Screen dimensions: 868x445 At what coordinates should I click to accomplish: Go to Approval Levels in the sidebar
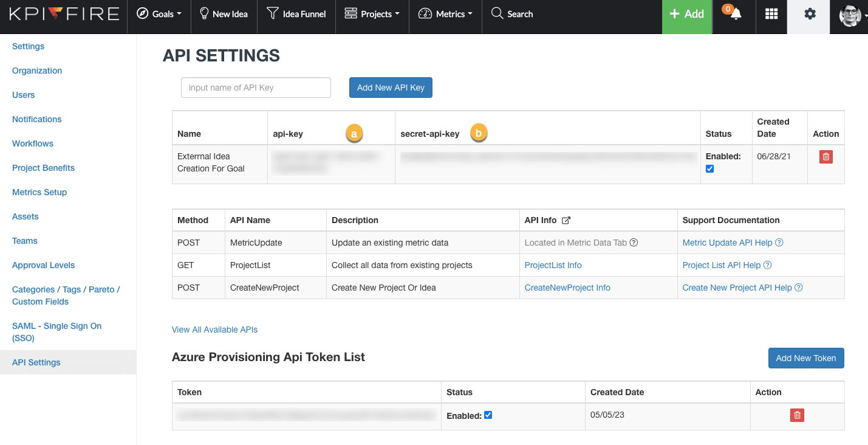43,265
